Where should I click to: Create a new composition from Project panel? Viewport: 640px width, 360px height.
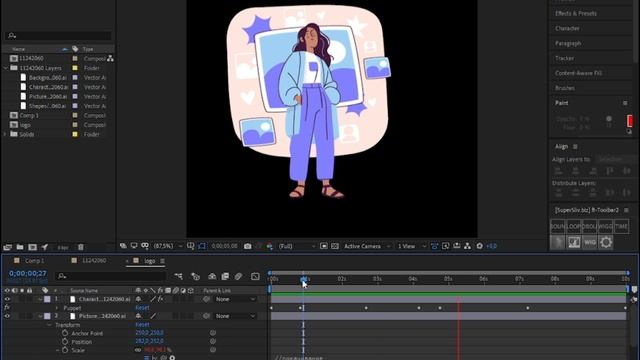pyautogui.click(x=32, y=247)
